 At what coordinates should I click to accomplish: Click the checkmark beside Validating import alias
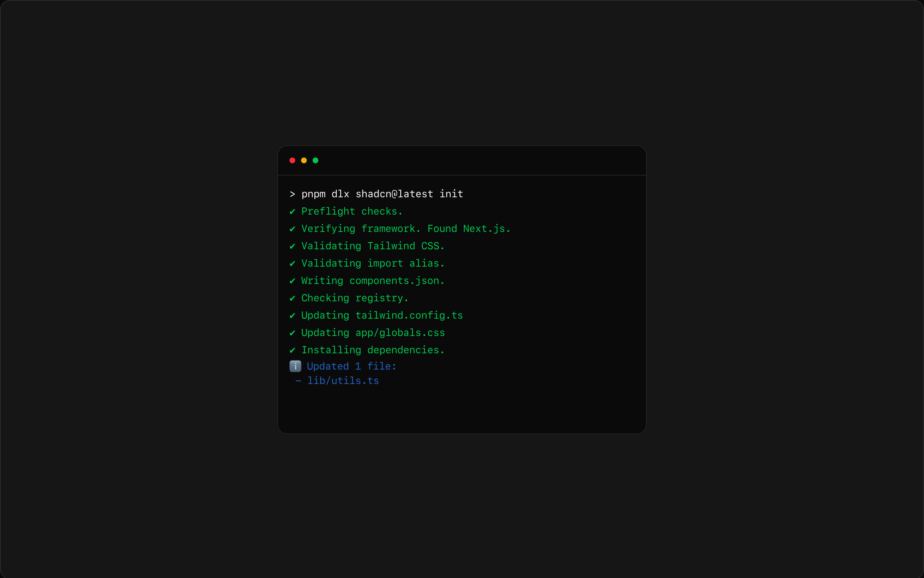pos(292,263)
